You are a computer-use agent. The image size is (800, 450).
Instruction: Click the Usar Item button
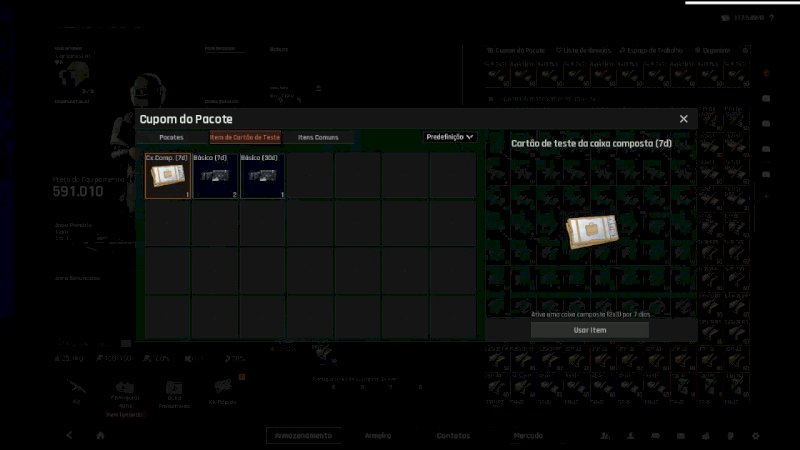pos(590,330)
